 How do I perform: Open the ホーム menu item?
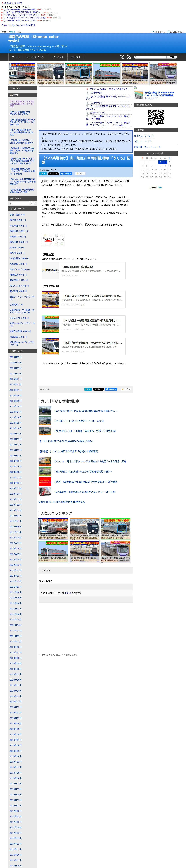[15, 57]
